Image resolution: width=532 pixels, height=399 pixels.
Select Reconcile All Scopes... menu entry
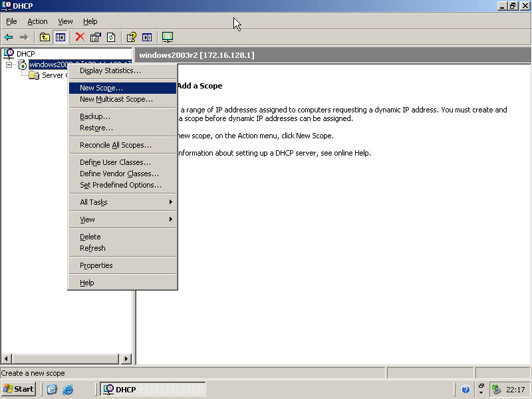pyautogui.click(x=115, y=145)
